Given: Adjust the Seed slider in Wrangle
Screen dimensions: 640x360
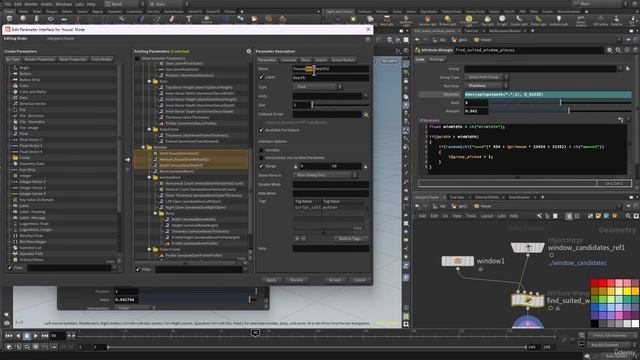Looking at the screenshot, I should (560, 102).
